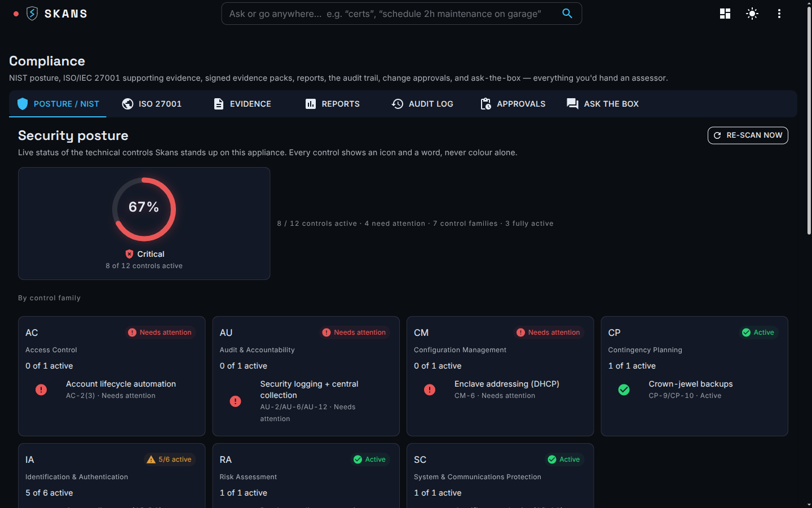Click the Configuration Management family label
Image resolution: width=812 pixels, height=508 pixels.
coord(460,350)
